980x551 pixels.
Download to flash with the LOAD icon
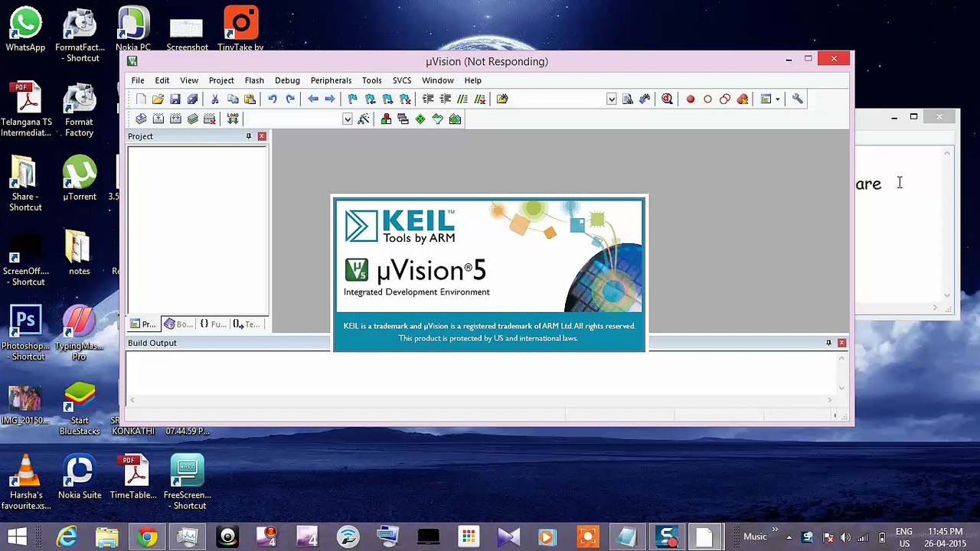click(233, 119)
